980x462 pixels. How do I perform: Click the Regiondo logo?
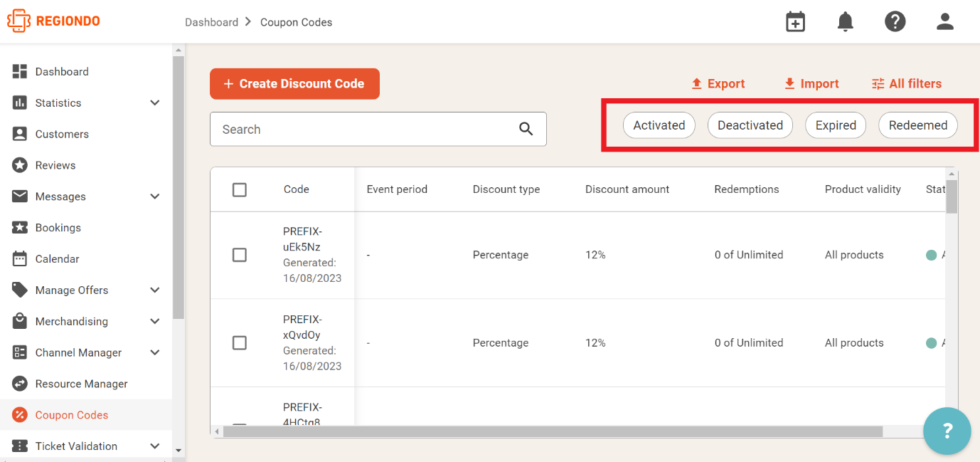click(x=54, y=21)
